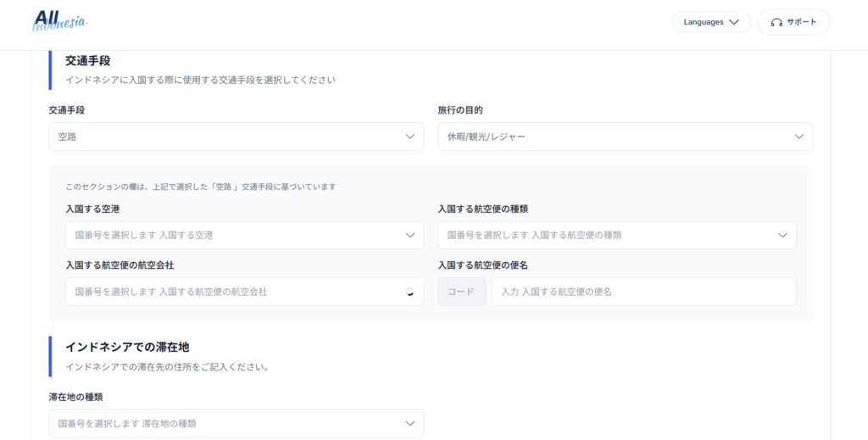This screenshot has width=868, height=440.
Task: Click the 入国する航空便の便名 field label
Action: pyautogui.click(x=482, y=265)
